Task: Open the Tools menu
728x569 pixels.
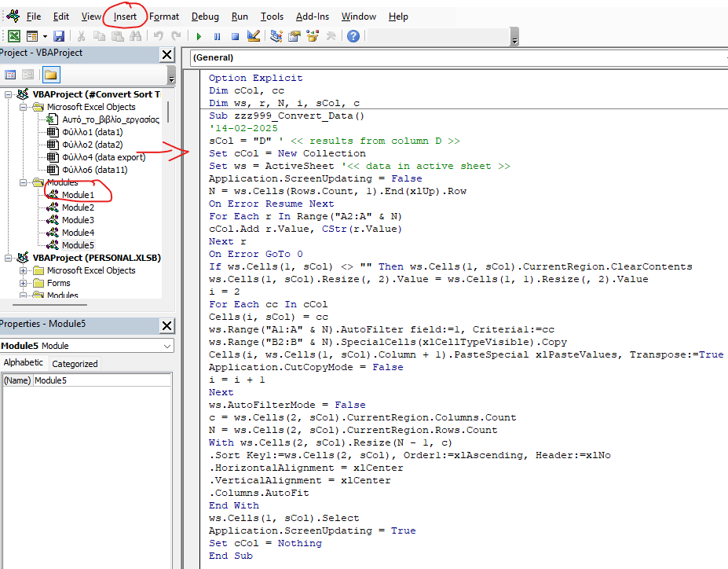Action: (272, 17)
